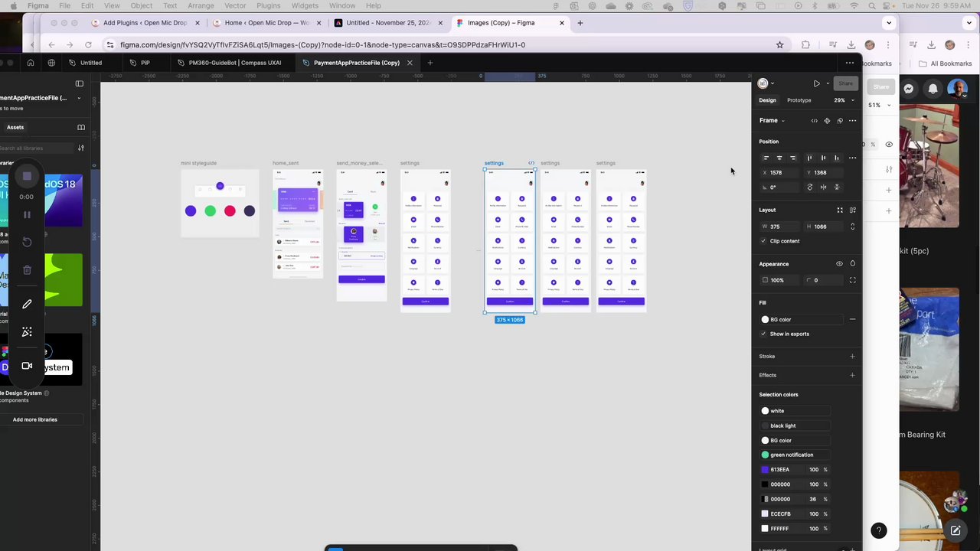Click the 613EEA purple color swatch
This screenshot has height=551, width=980.
coord(765,470)
